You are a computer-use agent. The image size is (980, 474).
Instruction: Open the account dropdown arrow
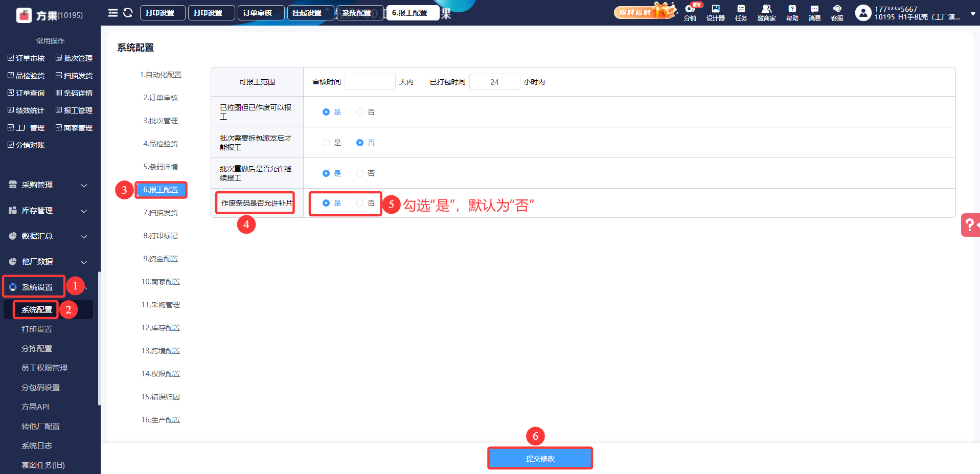973,14
